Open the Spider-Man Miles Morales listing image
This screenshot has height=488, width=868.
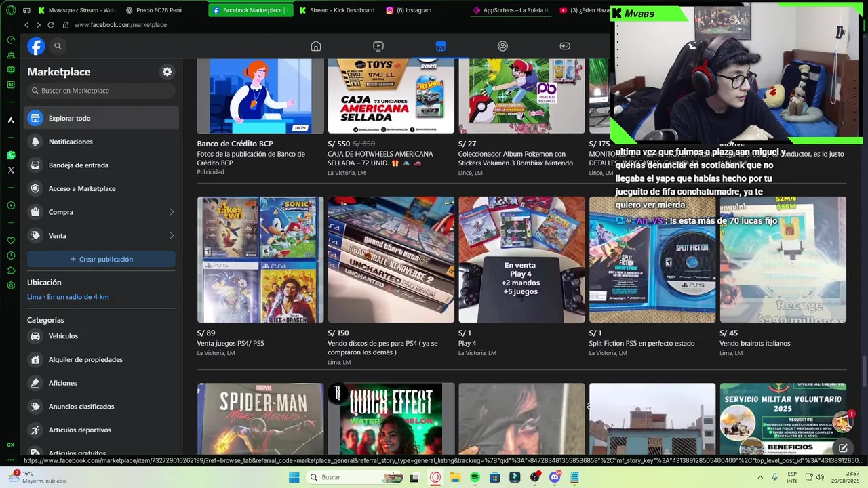click(x=260, y=419)
